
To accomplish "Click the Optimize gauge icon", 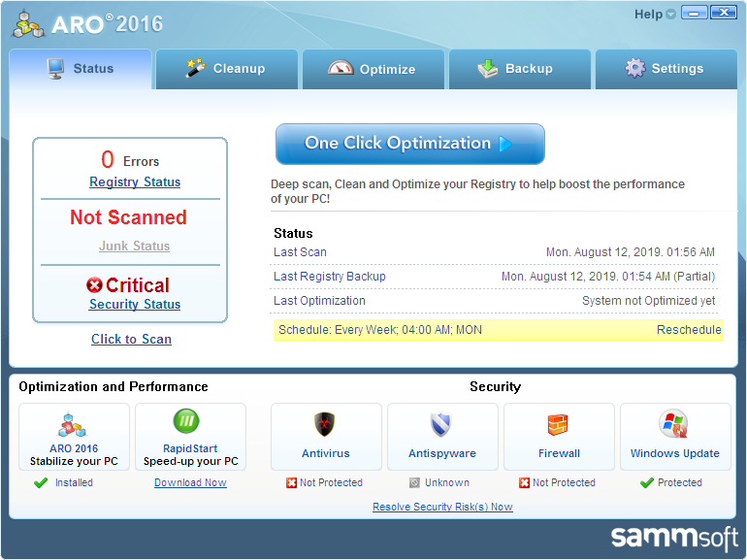I will click(x=341, y=68).
